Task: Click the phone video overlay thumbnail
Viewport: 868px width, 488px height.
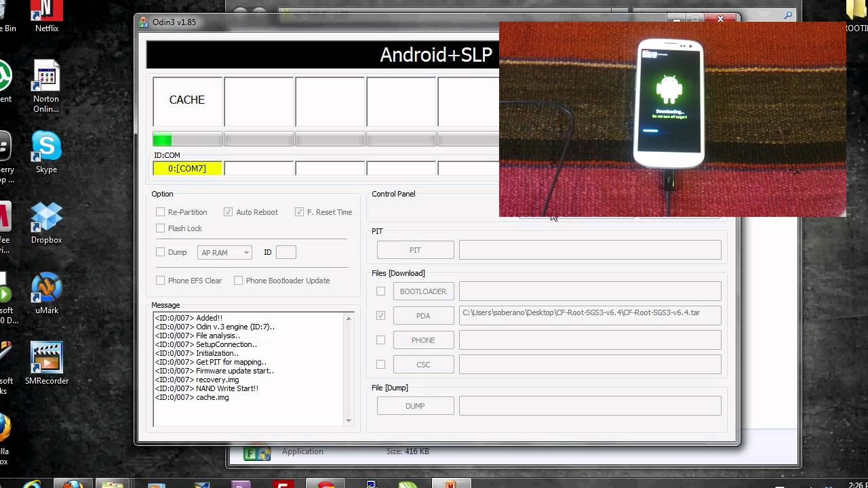Action: tap(673, 119)
